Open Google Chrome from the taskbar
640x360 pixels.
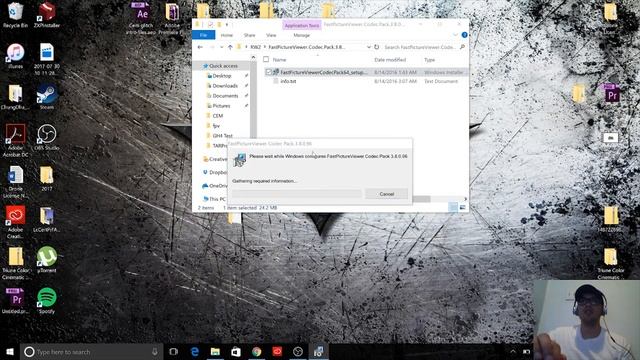tap(256, 351)
